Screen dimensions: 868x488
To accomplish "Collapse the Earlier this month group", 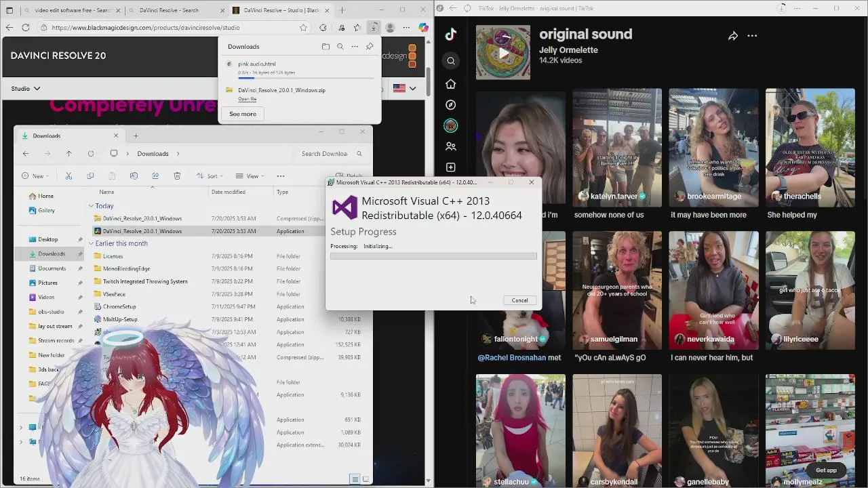I will (x=91, y=243).
